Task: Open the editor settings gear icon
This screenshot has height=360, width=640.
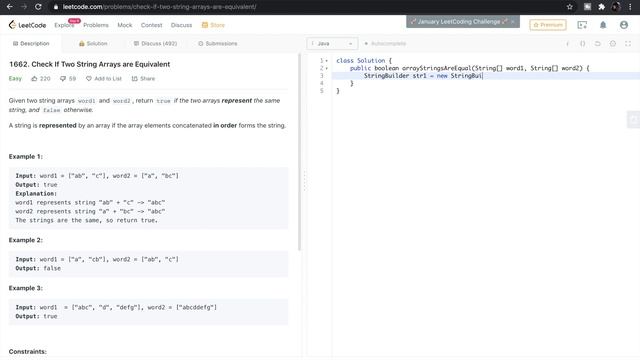Action: point(613,44)
